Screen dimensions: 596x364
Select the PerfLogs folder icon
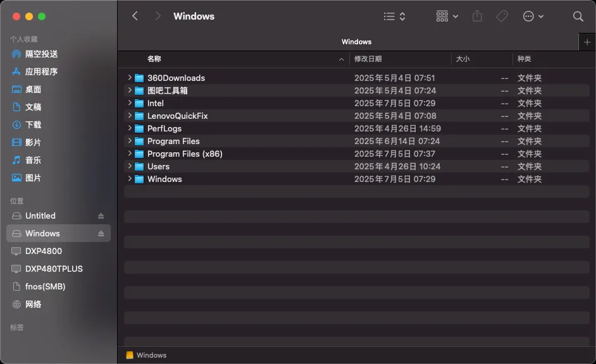[x=139, y=129]
